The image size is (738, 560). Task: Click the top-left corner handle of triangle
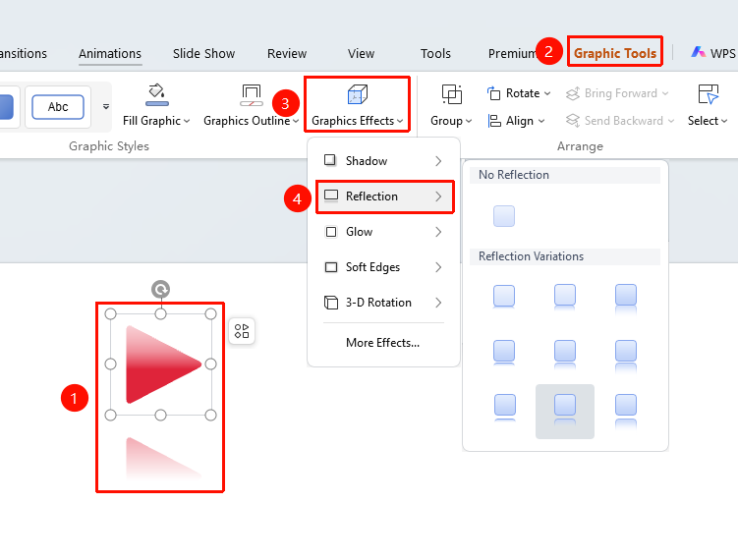(110, 313)
